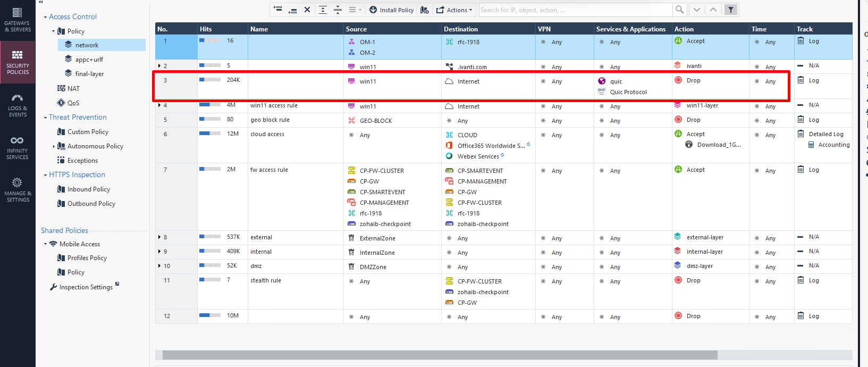Open Gateways & Servers view
Image resolution: width=868 pixels, height=367 pixels.
click(x=18, y=20)
